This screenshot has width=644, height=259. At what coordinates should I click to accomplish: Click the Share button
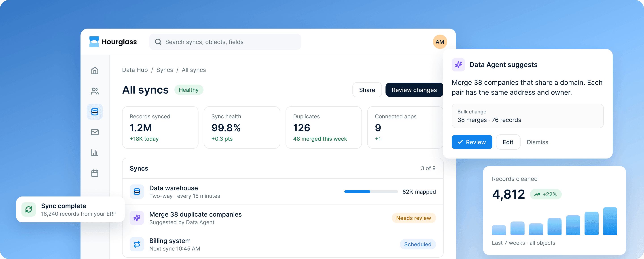[367, 90]
